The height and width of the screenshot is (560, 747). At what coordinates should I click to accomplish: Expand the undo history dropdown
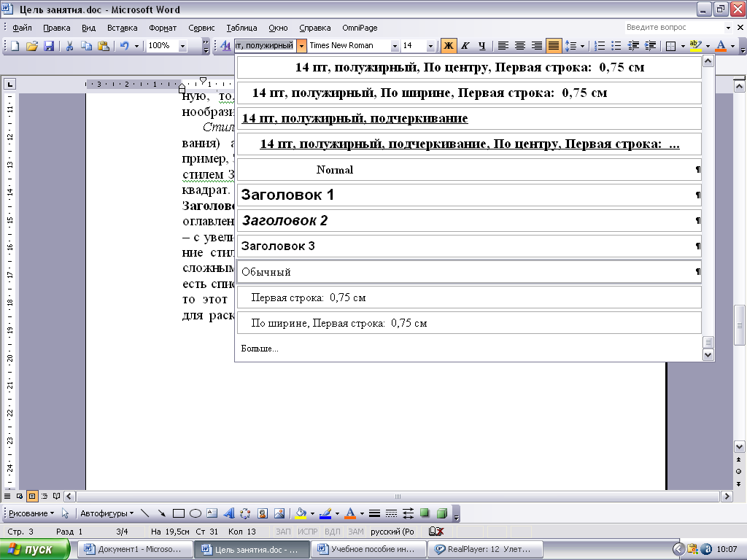pos(136,46)
